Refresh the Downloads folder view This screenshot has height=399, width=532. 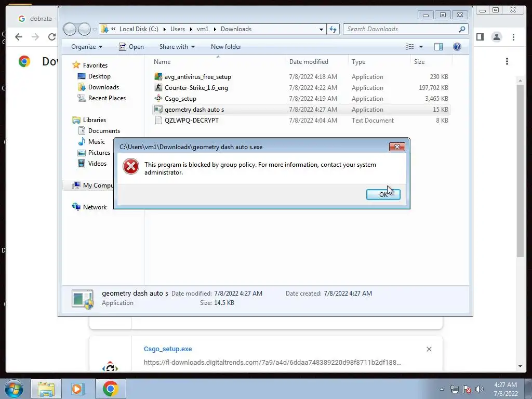point(333,29)
